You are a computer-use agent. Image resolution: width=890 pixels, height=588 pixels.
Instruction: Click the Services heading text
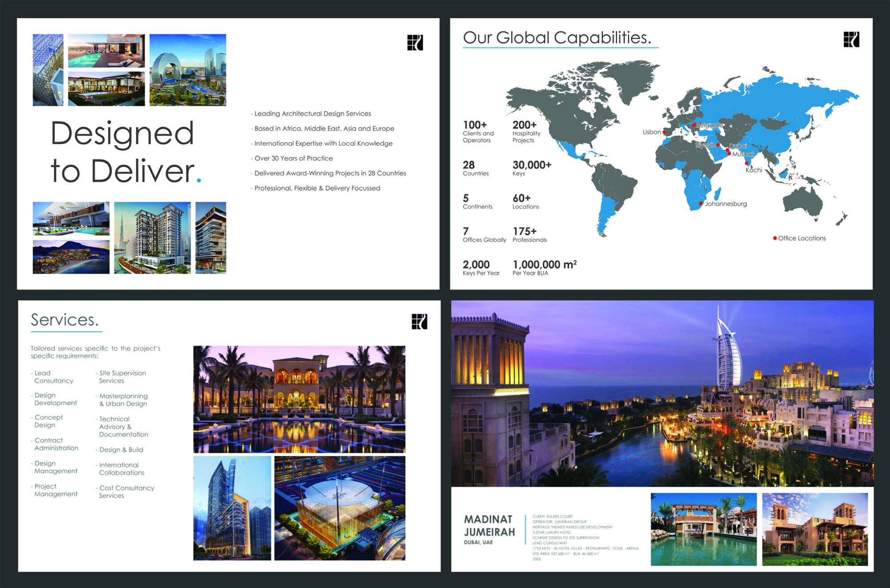pos(65,320)
